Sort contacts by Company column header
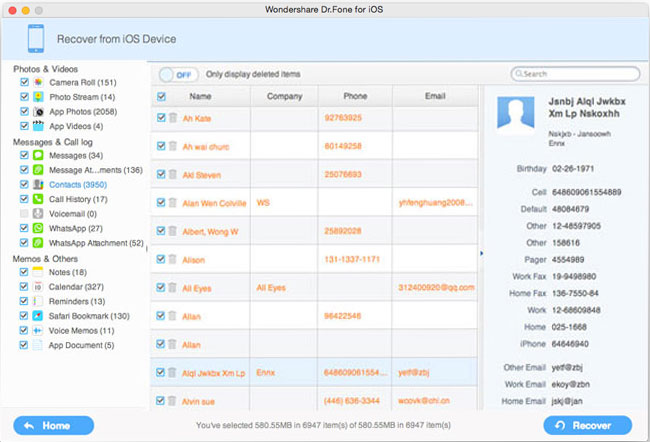This screenshot has width=650, height=442. 283,96
